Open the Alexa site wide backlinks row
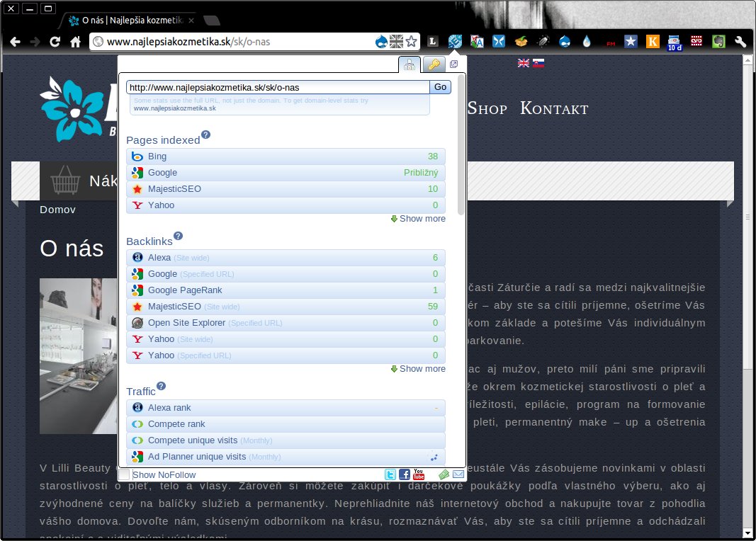The height and width of the screenshot is (541, 756). [286, 258]
